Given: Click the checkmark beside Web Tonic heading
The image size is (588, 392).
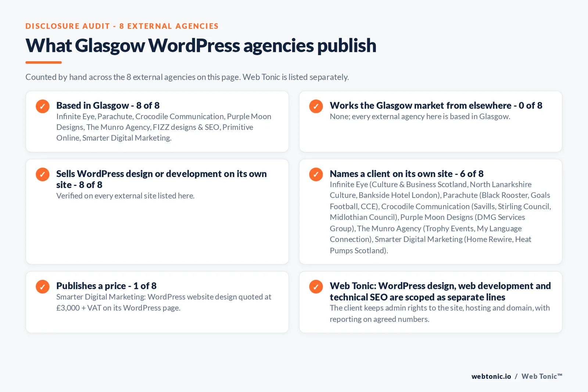Looking at the screenshot, I should [x=316, y=287].
